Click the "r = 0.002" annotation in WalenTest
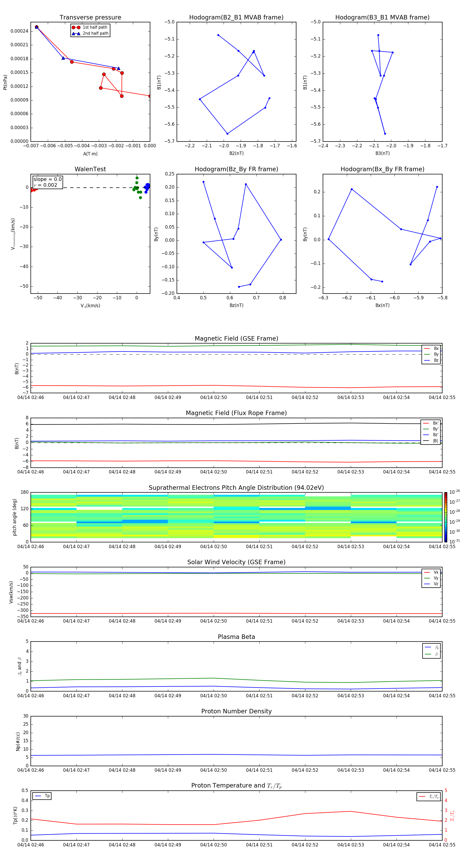The width and height of the screenshot is (473, 868). pyautogui.click(x=45, y=185)
